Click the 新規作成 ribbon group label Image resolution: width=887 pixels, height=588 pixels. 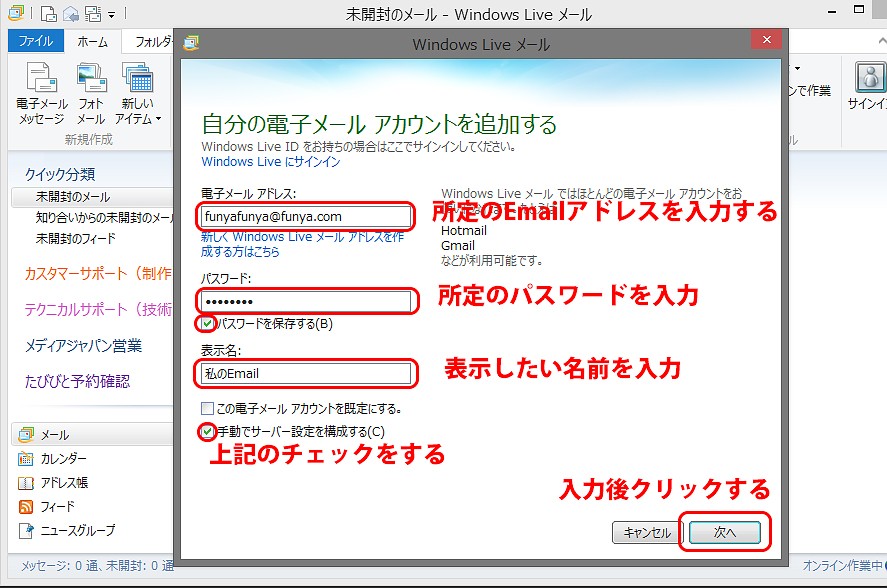[x=88, y=139]
